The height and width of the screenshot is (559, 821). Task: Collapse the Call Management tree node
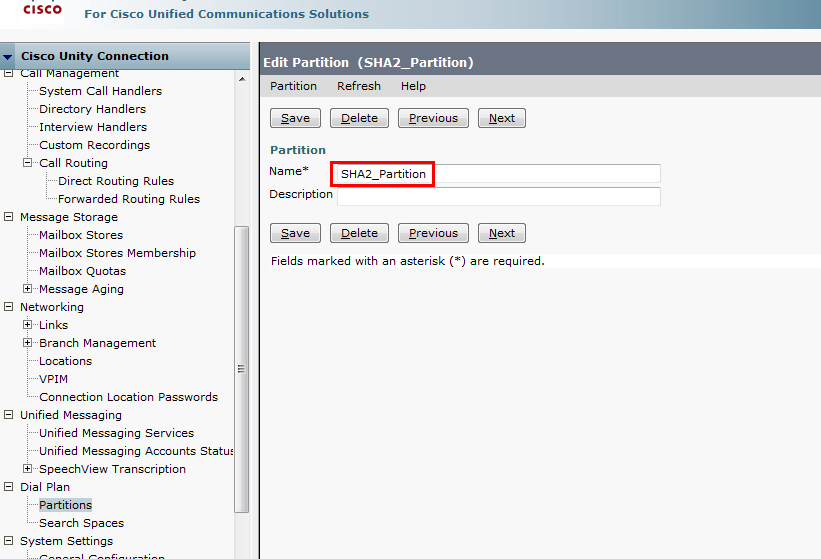pos(8,73)
